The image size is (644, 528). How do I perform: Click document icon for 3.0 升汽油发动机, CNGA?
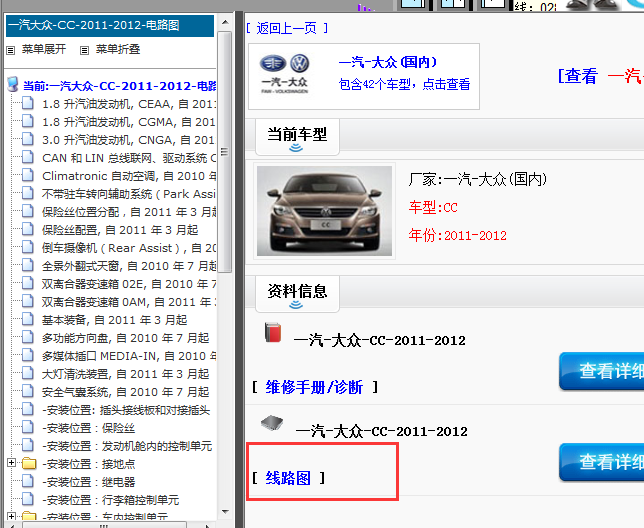tap(28, 139)
